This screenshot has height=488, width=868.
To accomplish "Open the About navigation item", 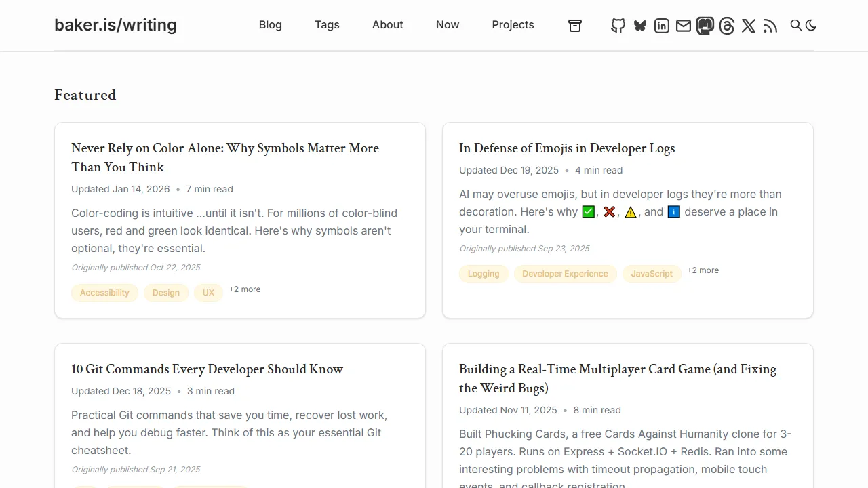I will (x=387, y=25).
